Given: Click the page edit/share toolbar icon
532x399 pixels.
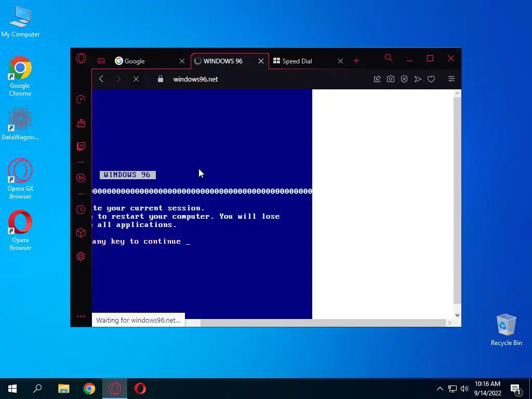Looking at the screenshot, I should [x=377, y=79].
